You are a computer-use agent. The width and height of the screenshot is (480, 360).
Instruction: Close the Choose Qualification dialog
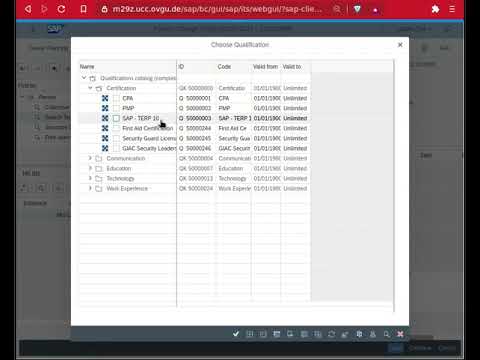click(x=400, y=45)
